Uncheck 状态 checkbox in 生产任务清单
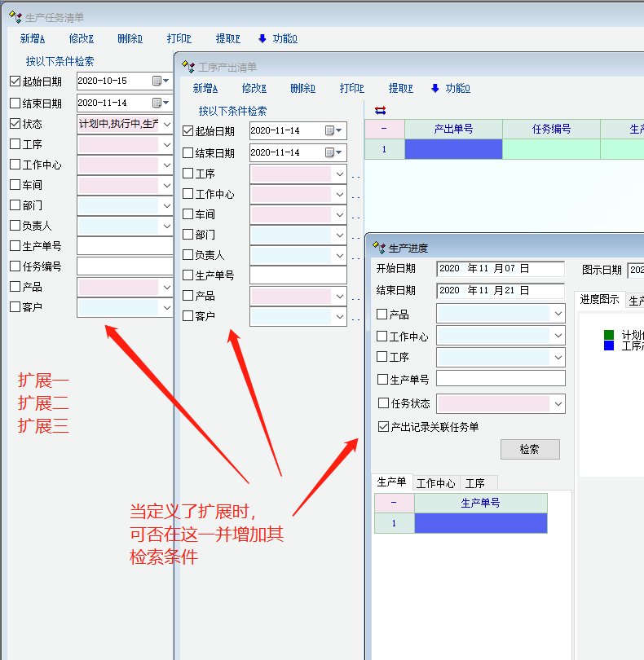The height and width of the screenshot is (660, 644). pos(15,124)
